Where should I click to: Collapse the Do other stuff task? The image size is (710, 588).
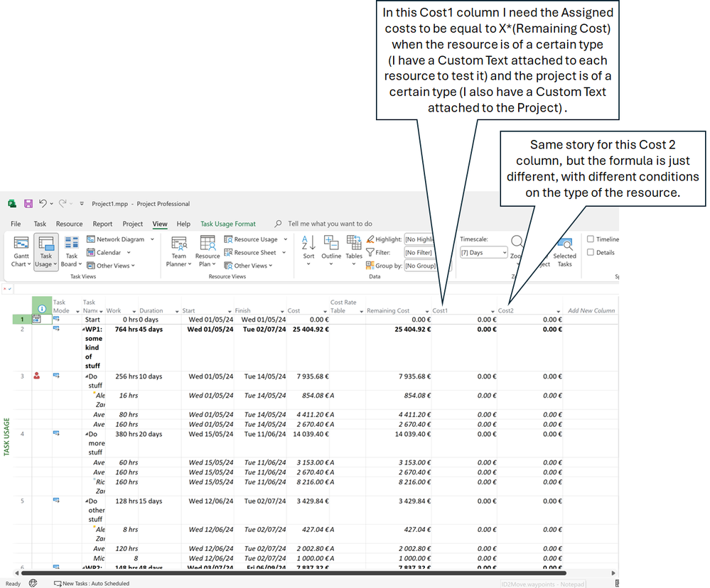(87, 501)
